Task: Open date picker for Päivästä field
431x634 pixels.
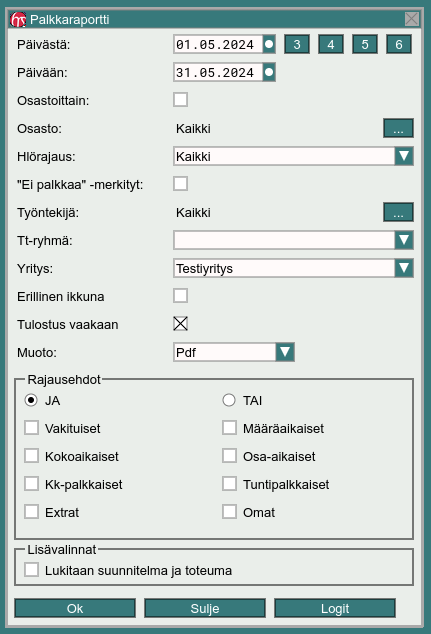Action: point(269,44)
